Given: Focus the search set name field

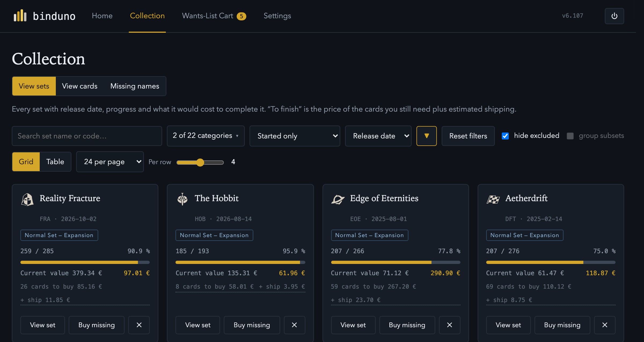Looking at the screenshot, I should pos(87,136).
